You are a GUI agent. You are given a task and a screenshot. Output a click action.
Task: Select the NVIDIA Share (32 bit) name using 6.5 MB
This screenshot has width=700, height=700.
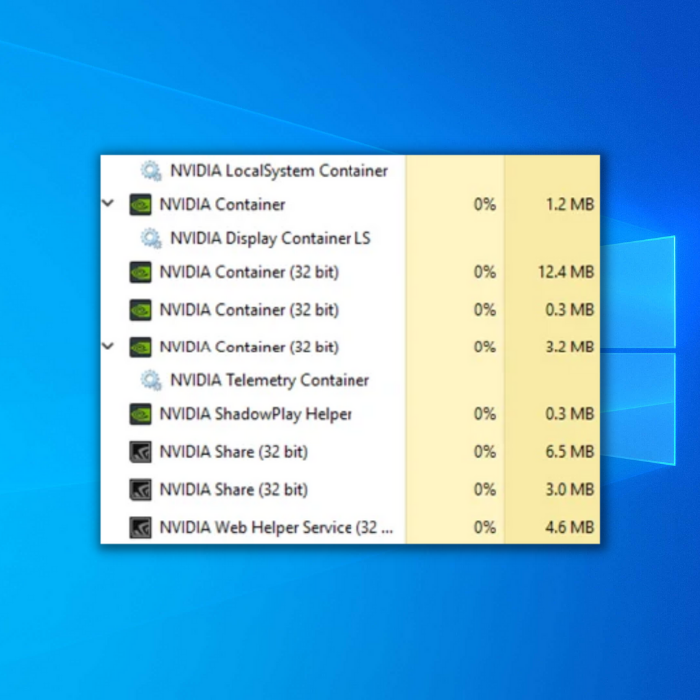point(234,452)
